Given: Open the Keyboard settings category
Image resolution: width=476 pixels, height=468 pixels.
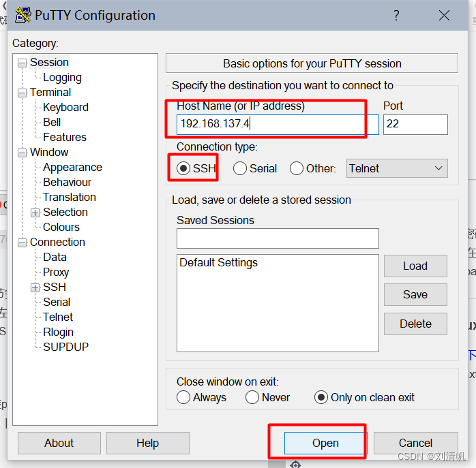Looking at the screenshot, I should coord(65,107).
